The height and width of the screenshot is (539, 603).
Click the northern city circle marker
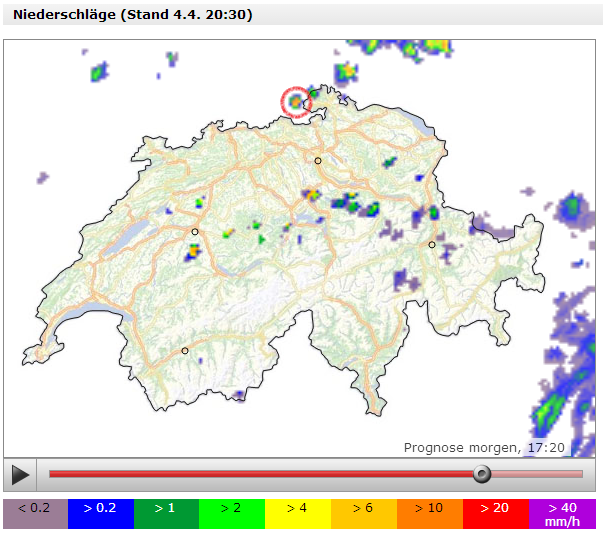click(x=318, y=161)
